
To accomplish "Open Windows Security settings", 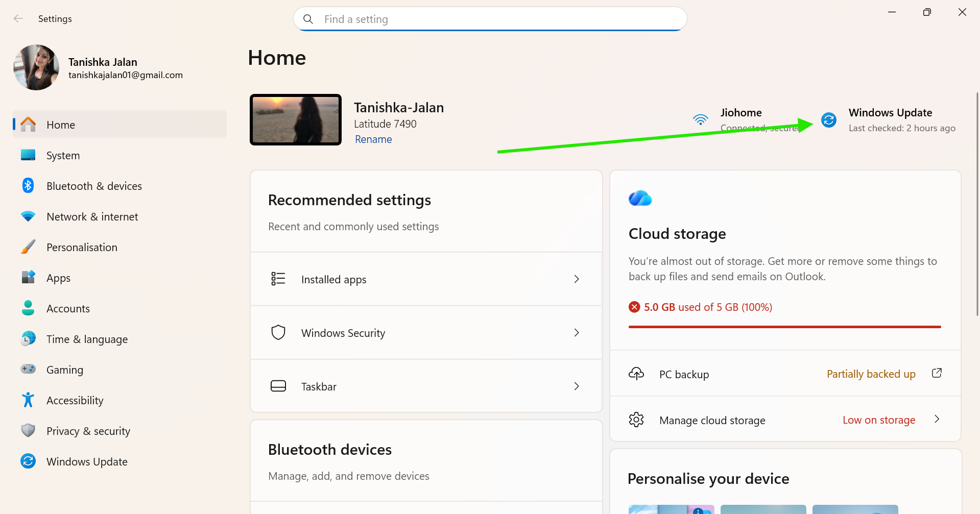I will click(x=426, y=333).
